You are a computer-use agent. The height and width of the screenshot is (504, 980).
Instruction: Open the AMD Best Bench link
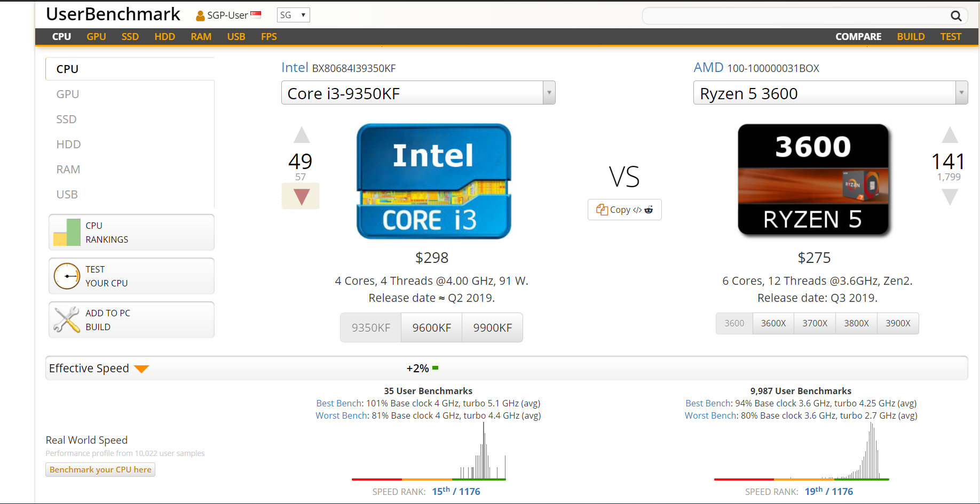708,403
